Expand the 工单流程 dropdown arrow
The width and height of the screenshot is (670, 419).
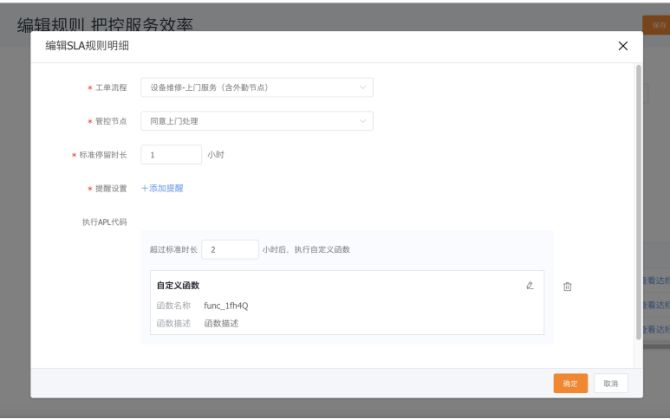(363, 87)
